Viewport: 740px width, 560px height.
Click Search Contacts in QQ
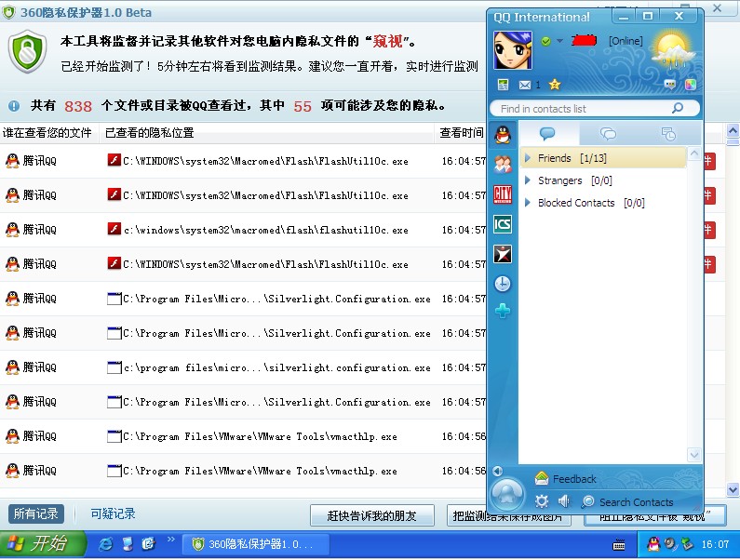click(627, 502)
